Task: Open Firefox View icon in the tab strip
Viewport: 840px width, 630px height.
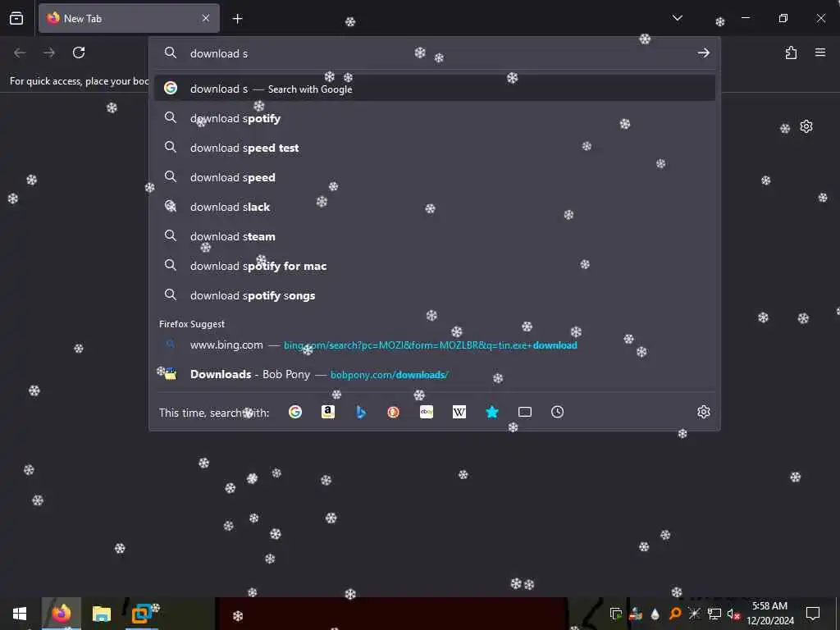Action: [x=16, y=18]
